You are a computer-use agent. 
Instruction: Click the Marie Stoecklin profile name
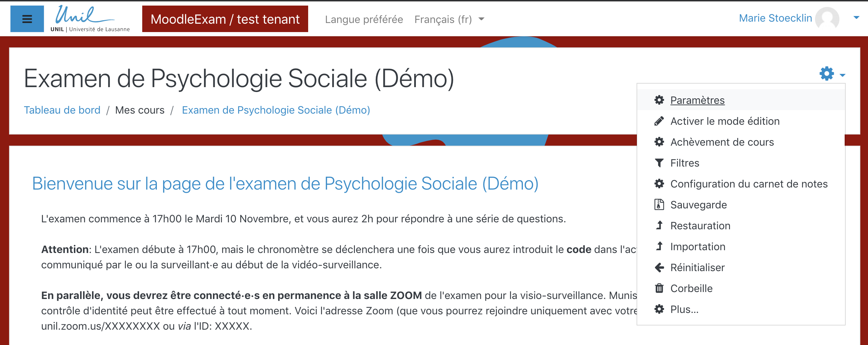[775, 18]
